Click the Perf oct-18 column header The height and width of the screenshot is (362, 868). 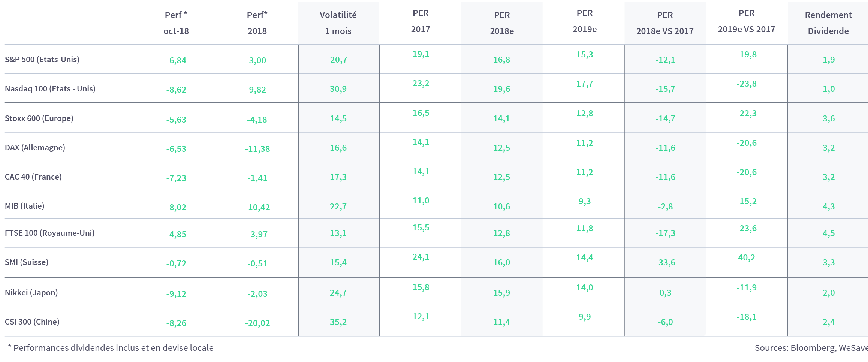pos(176,23)
